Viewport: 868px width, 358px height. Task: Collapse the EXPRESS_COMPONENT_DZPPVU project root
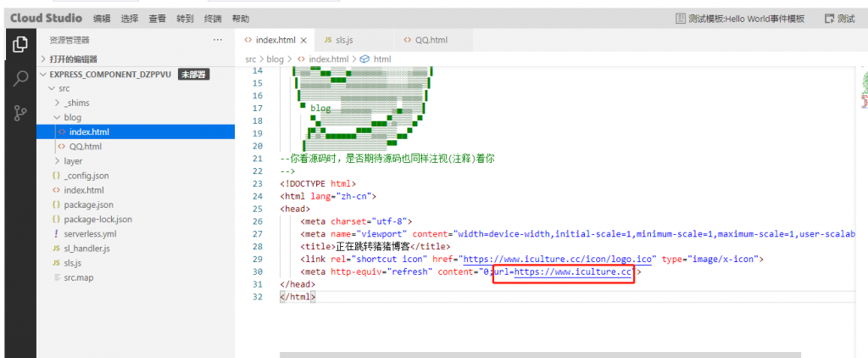coord(110,74)
